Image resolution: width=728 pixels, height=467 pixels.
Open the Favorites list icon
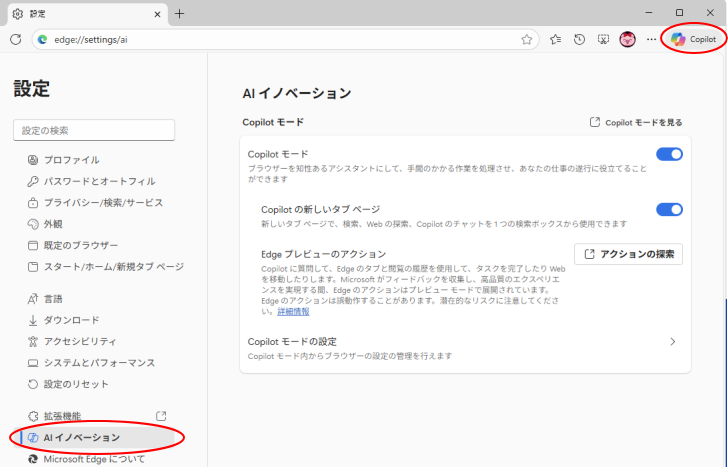tap(555, 39)
